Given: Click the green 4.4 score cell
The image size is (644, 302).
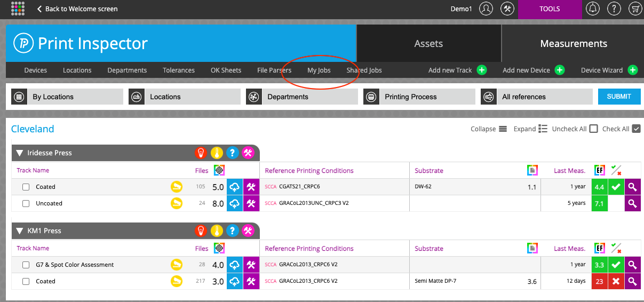Looking at the screenshot, I should [600, 187].
